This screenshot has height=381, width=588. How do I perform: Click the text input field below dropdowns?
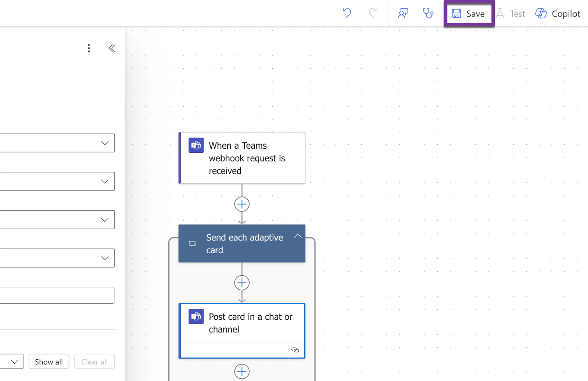[57, 295]
